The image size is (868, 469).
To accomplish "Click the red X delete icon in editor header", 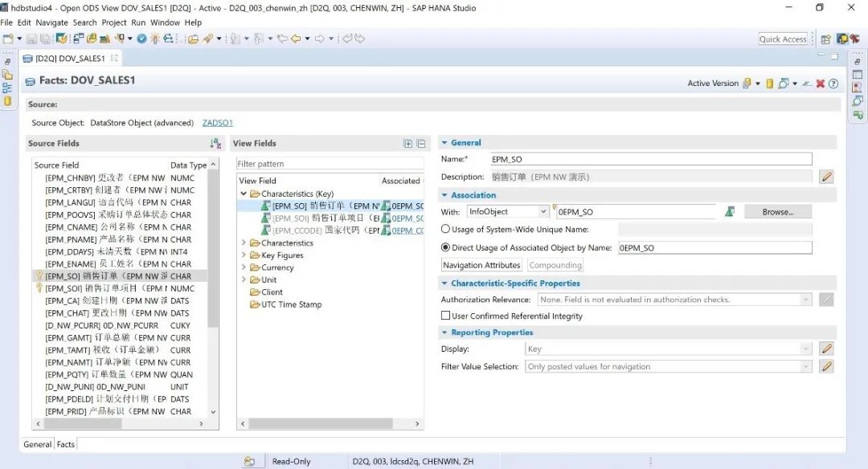I will 821,84.
